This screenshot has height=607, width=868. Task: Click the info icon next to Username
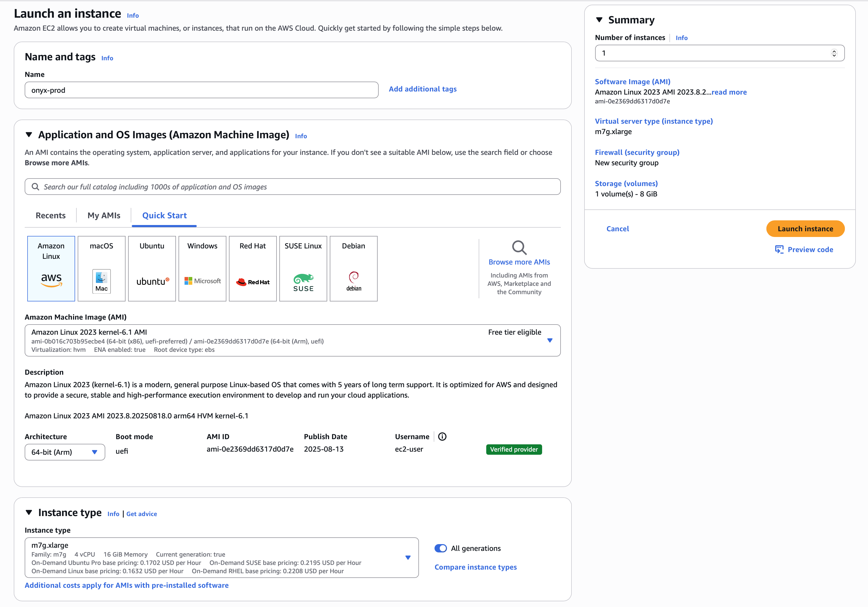(442, 437)
